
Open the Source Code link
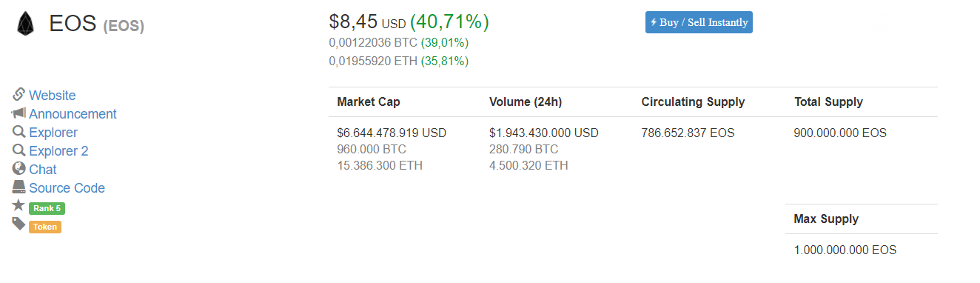click(x=67, y=188)
